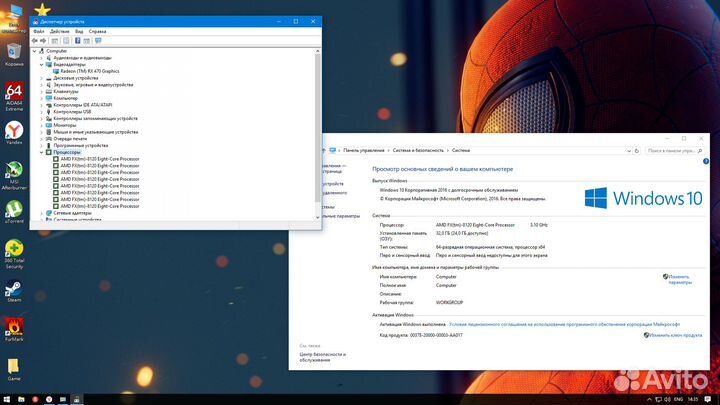Expand the Клавиатуры node
This screenshot has height=405, width=720.
41,91
